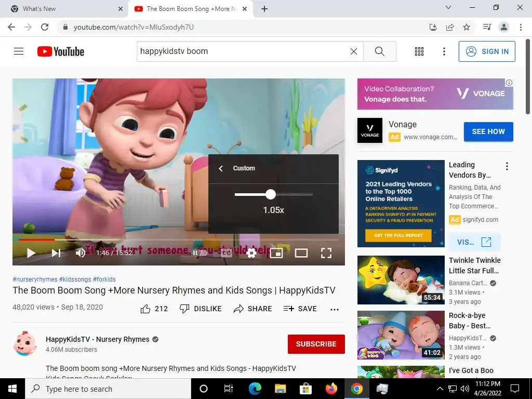Click the VIS... visit site button

point(474,242)
